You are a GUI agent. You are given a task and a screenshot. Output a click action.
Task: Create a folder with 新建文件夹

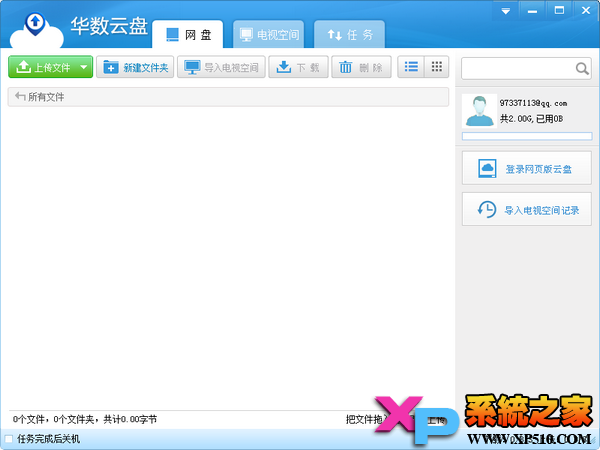click(135, 67)
